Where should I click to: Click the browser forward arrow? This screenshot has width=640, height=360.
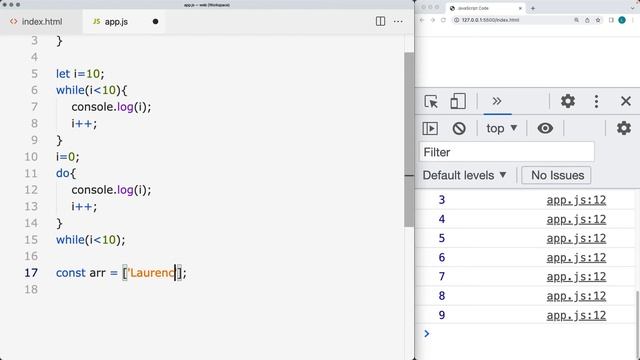[433, 20]
